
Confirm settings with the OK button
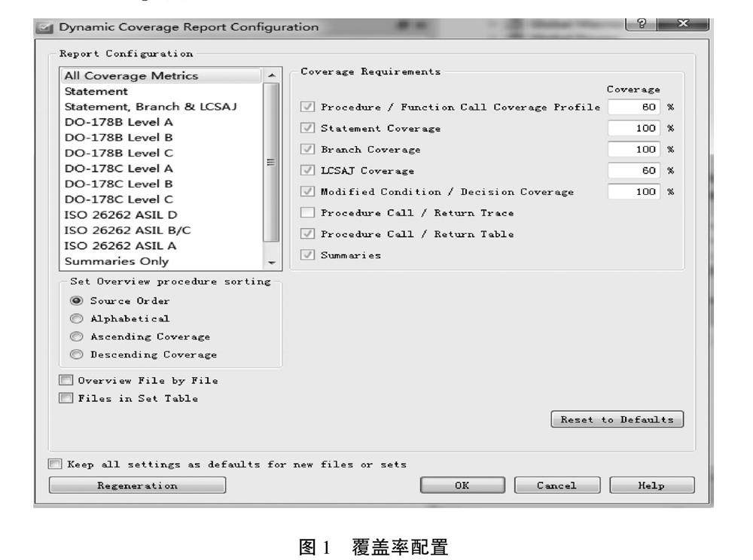pos(462,485)
